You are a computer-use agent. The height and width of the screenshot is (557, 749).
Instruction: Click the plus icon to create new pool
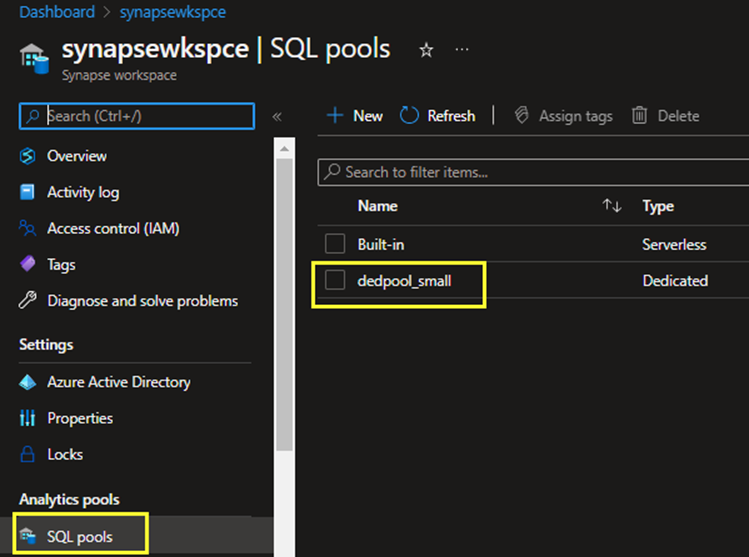pos(335,116)
